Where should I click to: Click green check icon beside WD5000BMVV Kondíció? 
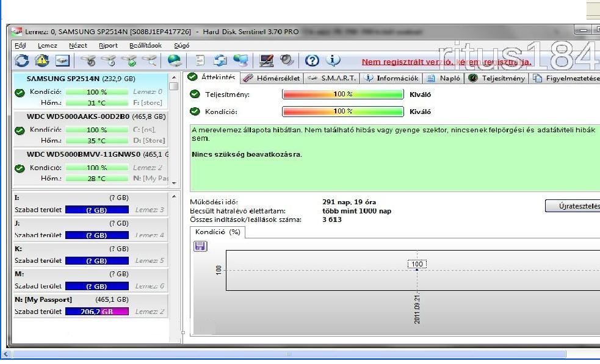tap(20, 168)
